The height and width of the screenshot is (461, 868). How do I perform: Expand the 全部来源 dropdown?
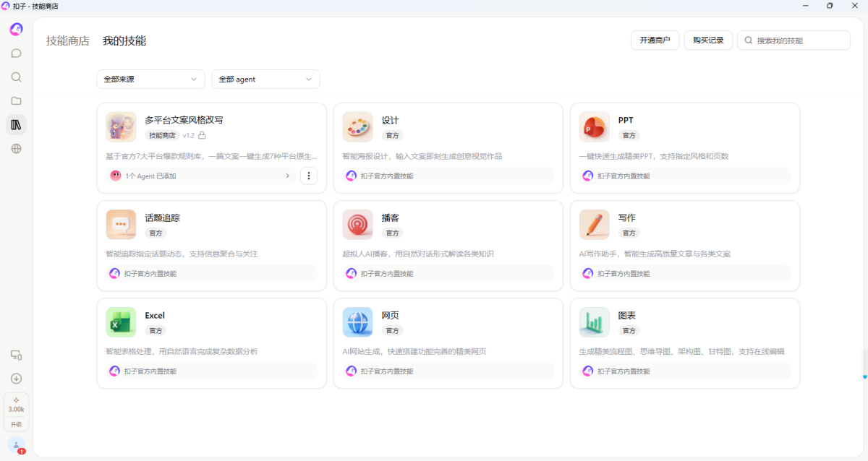pos(151,79)
